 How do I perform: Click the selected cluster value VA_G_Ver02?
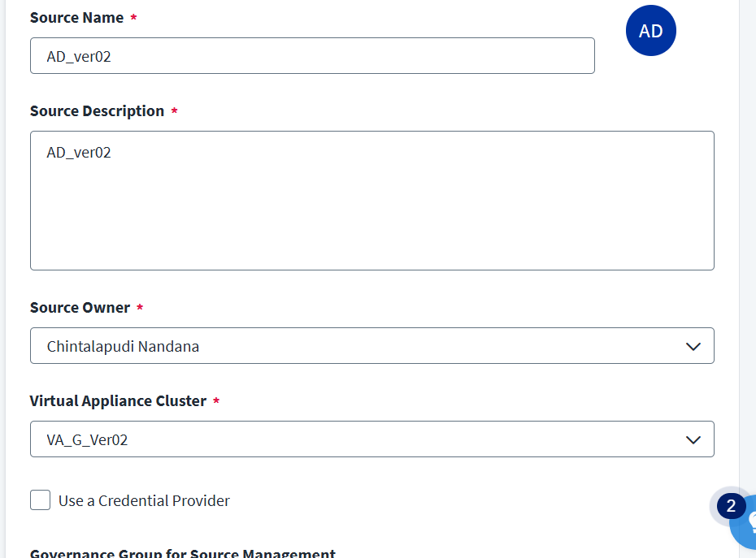pyautogui.click(x=88, y=440)
